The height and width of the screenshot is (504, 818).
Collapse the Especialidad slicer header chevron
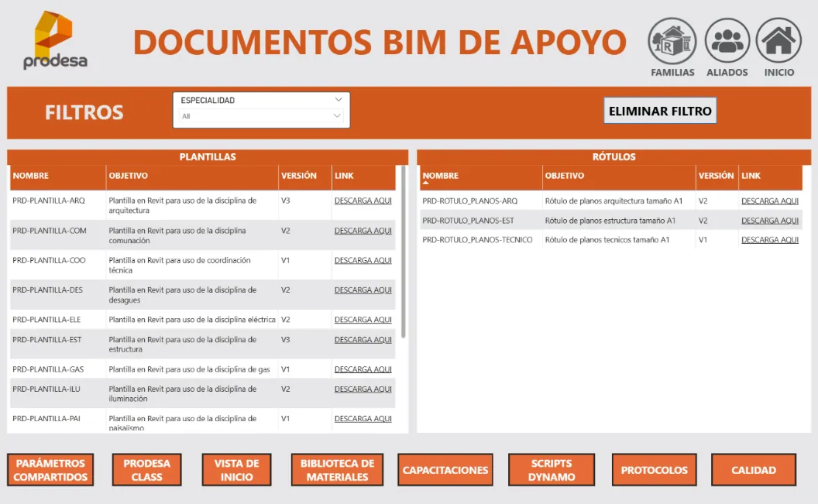click(x=338, y=100)
